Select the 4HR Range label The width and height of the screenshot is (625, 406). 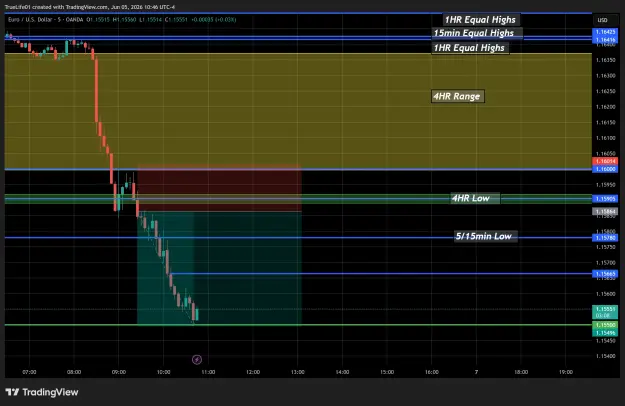(457, 96)
